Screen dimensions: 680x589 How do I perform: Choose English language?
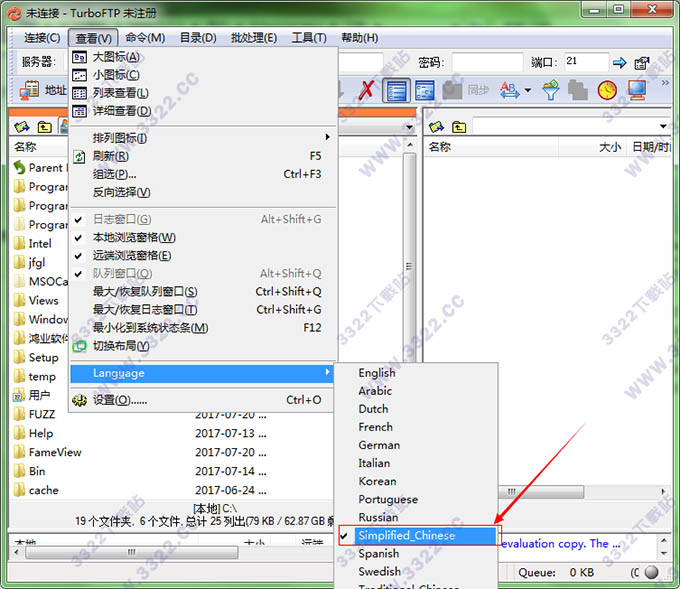[x=417, y=373]
